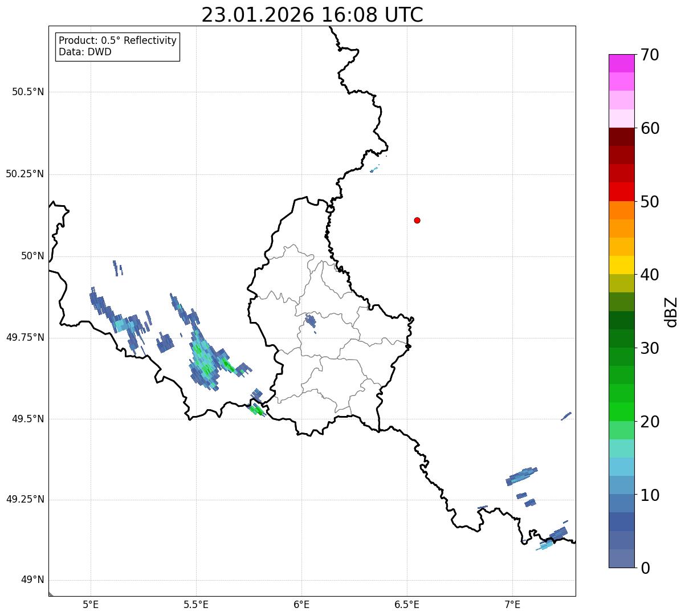The image size is (685, 616).
Task: Click the colorbar 0 tick label
Action: click(645, 568)
